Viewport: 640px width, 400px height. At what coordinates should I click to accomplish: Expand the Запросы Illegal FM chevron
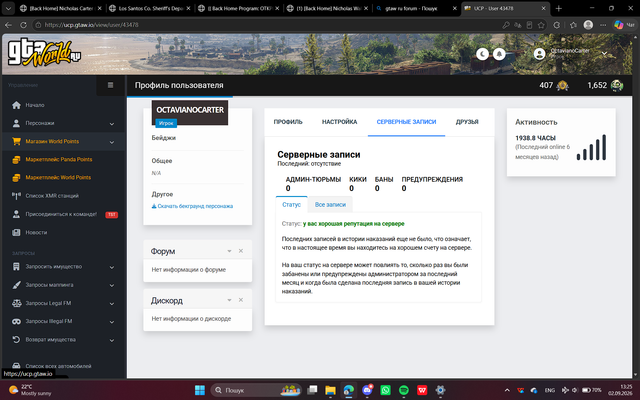click(x=112, y=322)
